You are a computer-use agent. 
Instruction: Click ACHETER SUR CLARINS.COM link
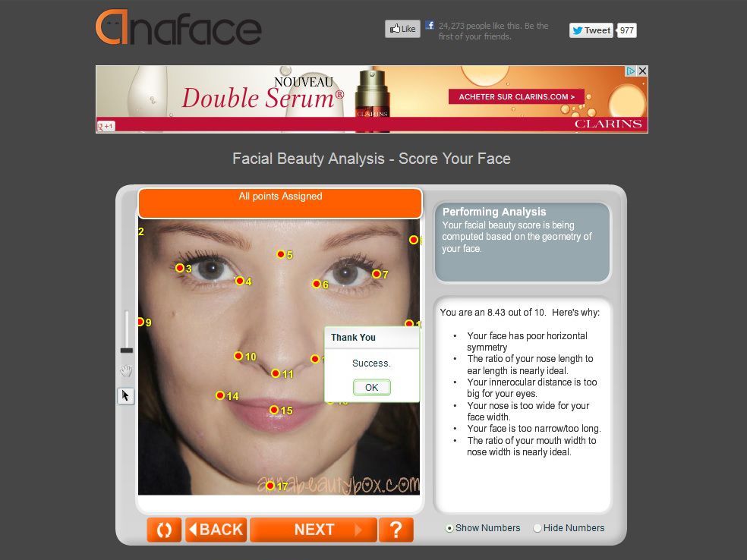(x=516, y=96)
